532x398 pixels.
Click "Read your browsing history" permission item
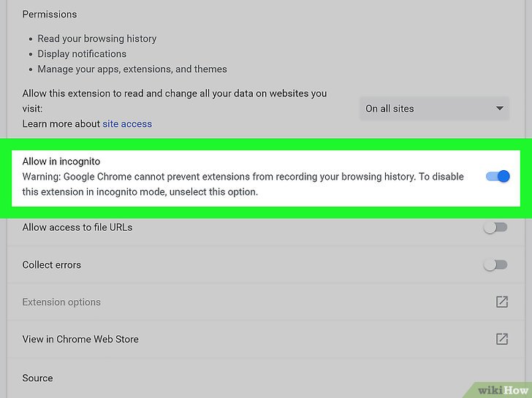[97, 39]
